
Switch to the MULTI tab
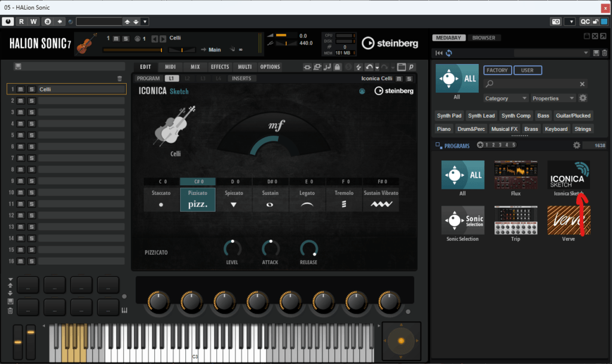coord(244,67)
